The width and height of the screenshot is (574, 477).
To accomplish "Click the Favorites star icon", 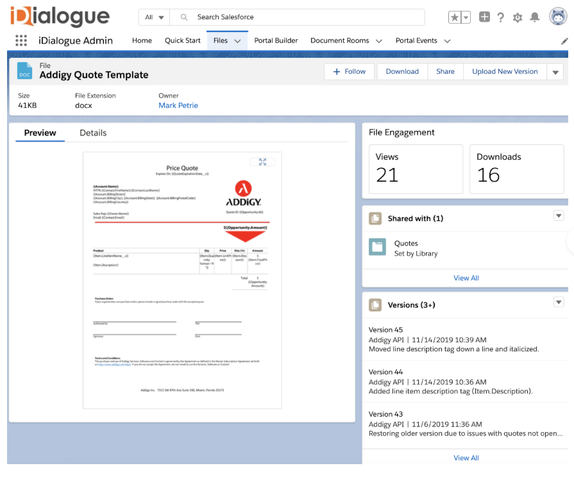I will pyautogui.click(x=454, y=17).
